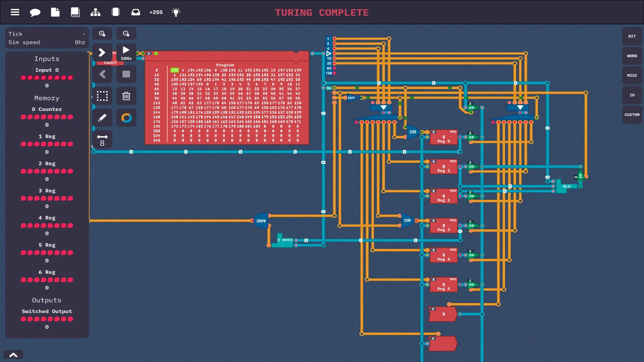Click the Sim speed readout

pyautogui.click(x=47, y=42)
